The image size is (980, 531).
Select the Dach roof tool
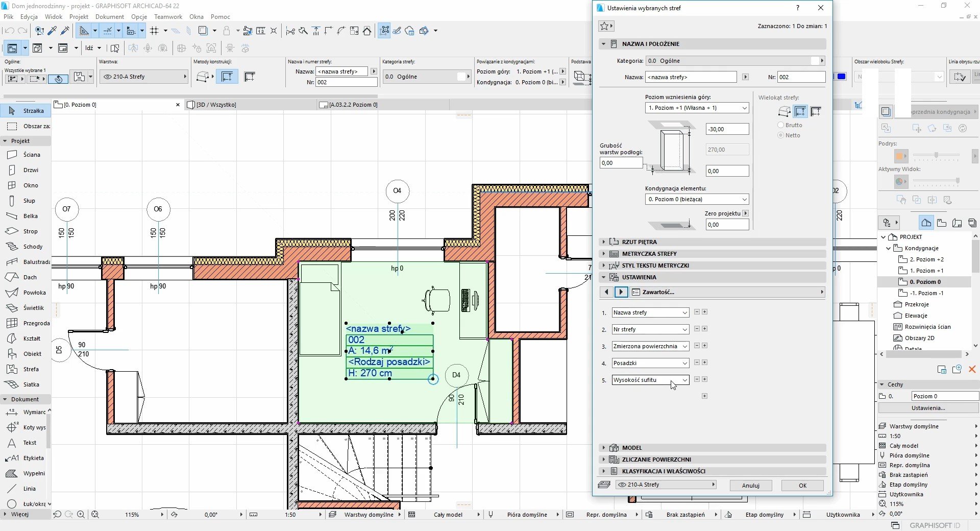[x=26, y=277]
